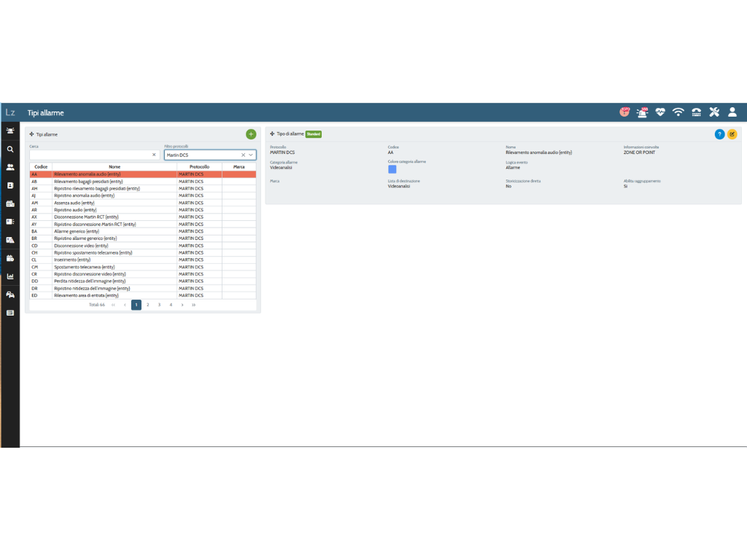Open the bar chart statistics sidebar icon
Screen dimensions: 747x560
[x=10, y=276]
